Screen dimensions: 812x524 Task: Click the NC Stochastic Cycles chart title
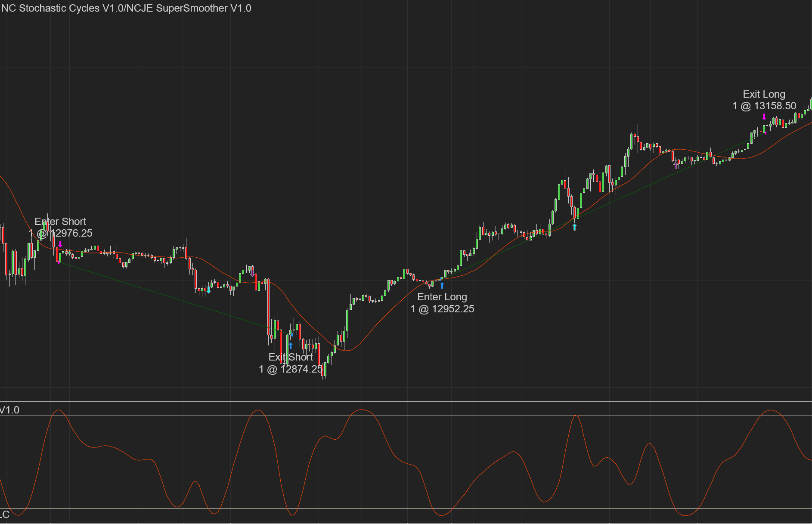pos(126,8)
